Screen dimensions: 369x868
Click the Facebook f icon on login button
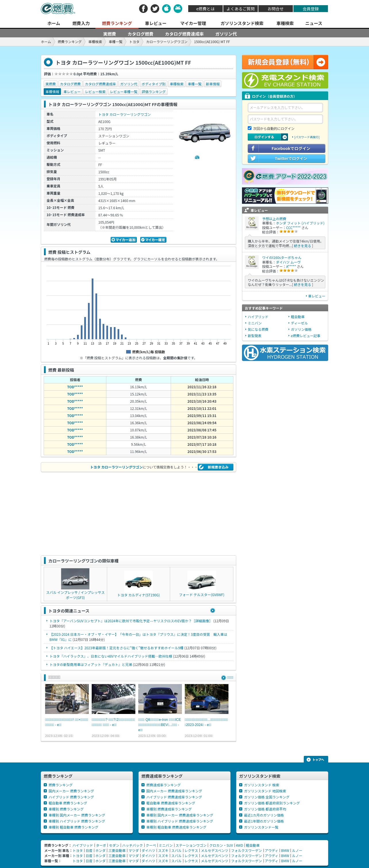253,148
